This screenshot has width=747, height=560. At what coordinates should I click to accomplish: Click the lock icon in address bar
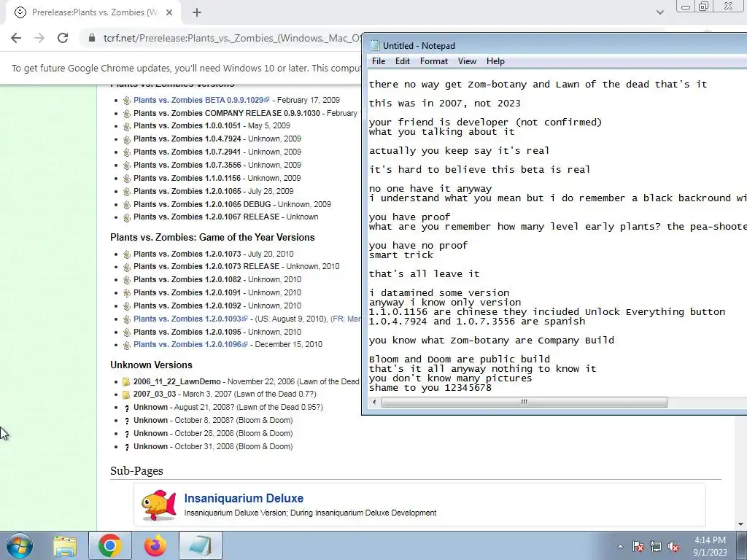pyautogui.click(x=92, y=38)
